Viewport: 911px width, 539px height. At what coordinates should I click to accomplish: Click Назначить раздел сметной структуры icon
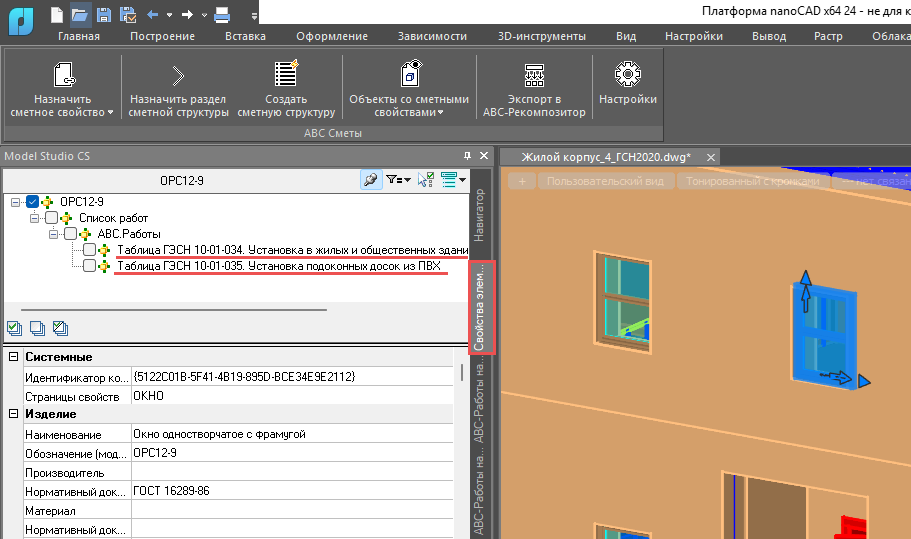click(178, 76)
